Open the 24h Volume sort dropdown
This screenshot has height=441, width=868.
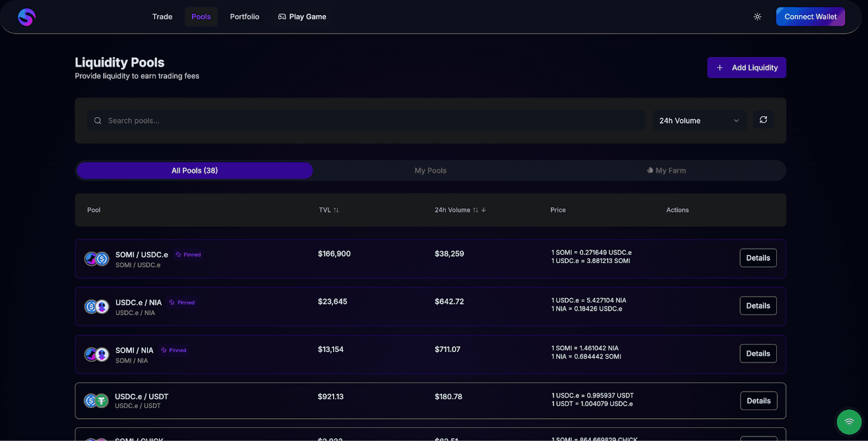[x=699, y=120]
